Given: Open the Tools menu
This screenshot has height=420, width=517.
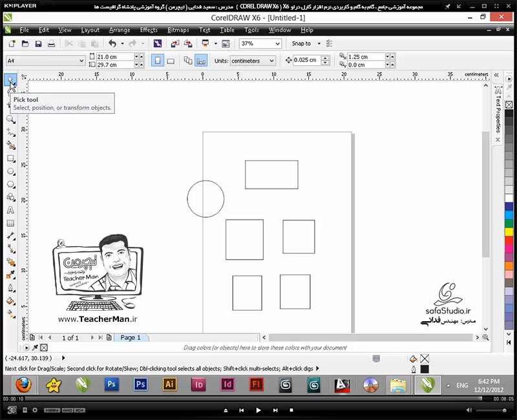Looking at the screenshot, I should pyautogui.click(x=251, y=30).
